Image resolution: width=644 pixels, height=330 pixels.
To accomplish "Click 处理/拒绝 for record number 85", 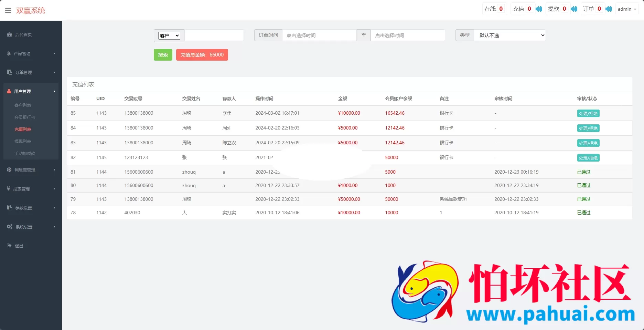I will coord(588,113).
